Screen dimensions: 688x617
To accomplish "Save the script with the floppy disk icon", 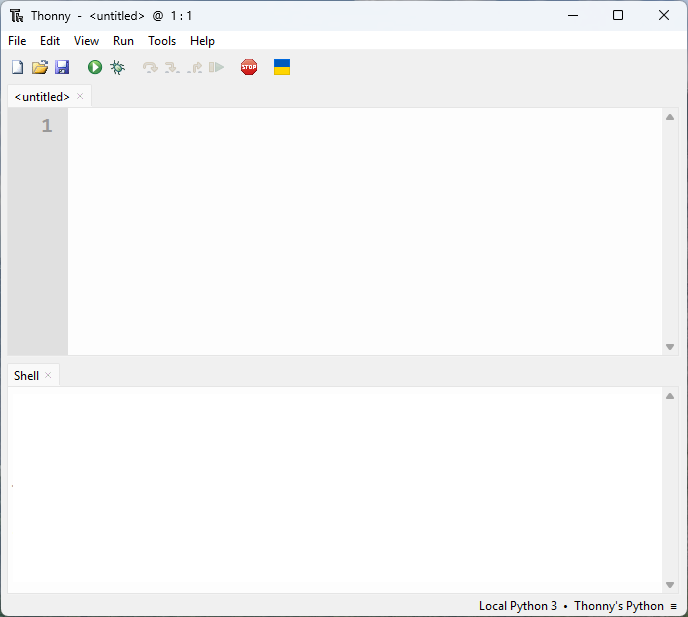I will (62, 67).
